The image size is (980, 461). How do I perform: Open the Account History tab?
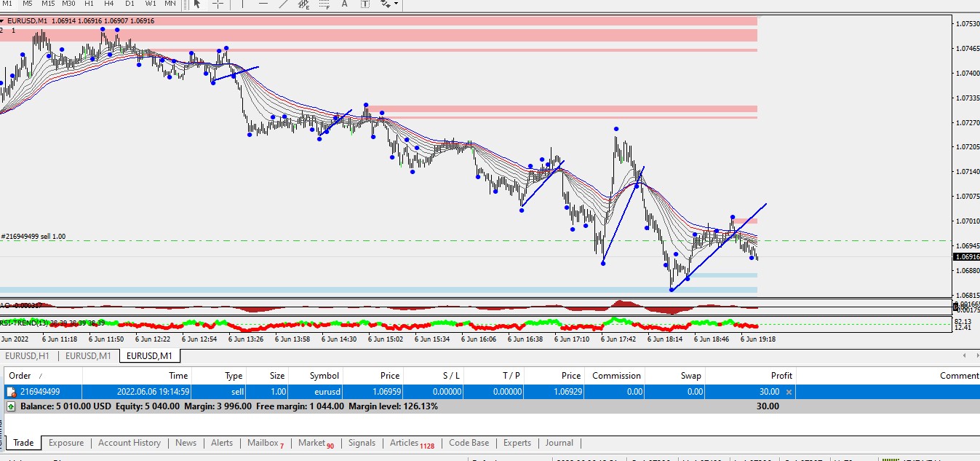(x=130, y=443)
